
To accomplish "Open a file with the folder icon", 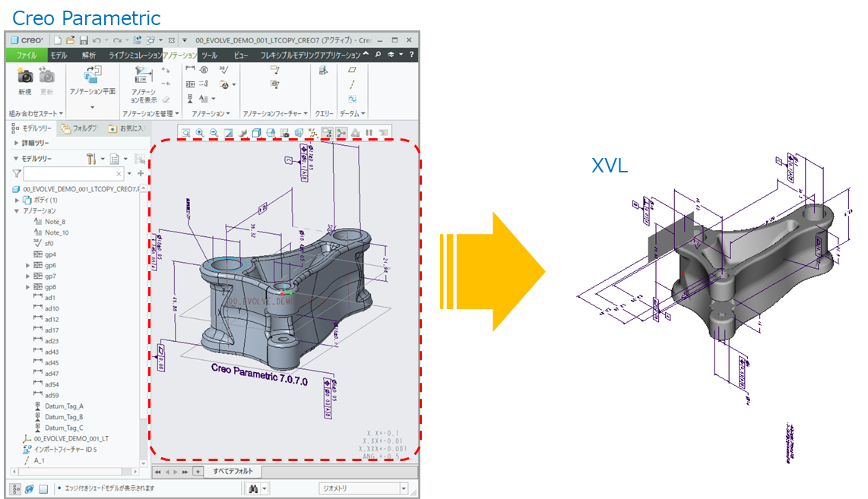I will click(70, 40).
